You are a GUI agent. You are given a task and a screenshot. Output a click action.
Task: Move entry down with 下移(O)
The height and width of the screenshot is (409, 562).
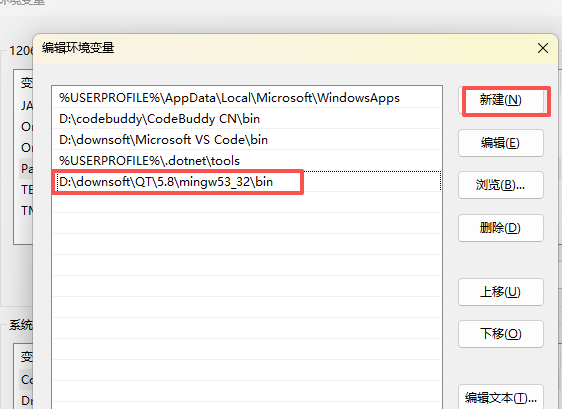[x=501, y=334]
